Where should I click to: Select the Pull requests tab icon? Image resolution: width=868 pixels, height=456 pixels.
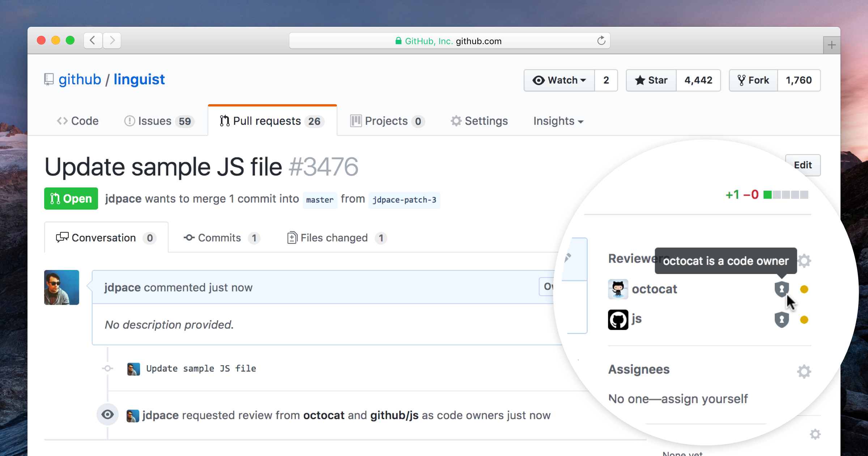[x=224, y=121]
